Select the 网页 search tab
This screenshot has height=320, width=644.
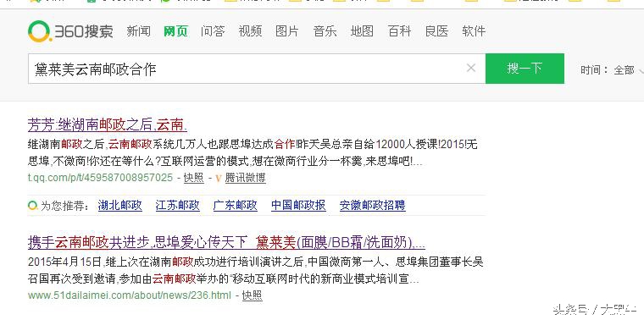175,31
